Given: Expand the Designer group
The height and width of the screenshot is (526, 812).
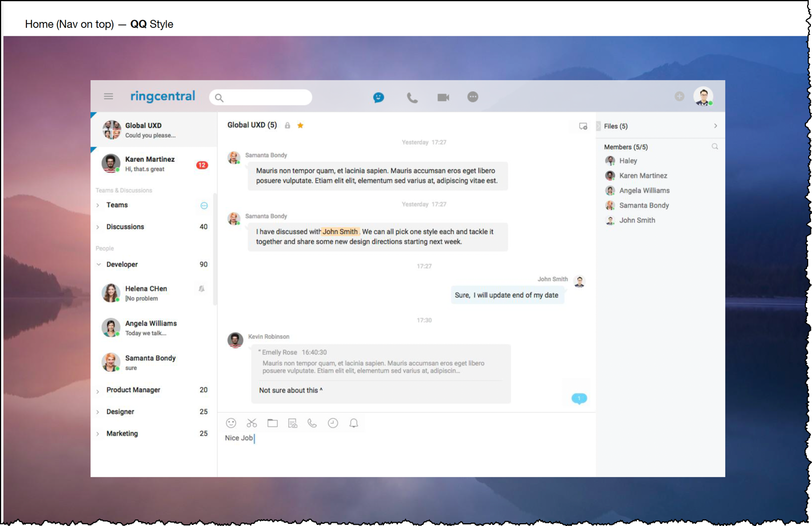Looking at the screenshot, I should pos(98,412).
